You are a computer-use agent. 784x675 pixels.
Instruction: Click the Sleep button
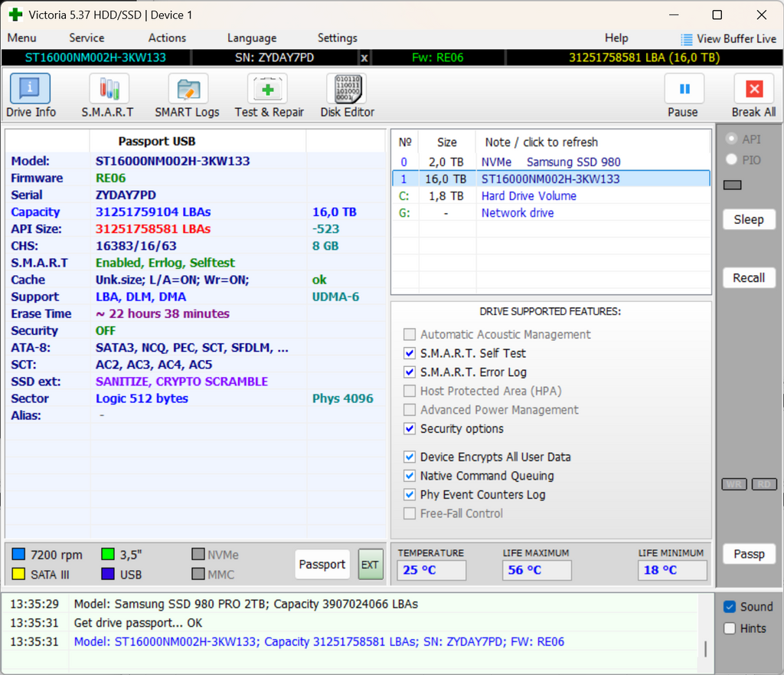(x=748, y=219)
